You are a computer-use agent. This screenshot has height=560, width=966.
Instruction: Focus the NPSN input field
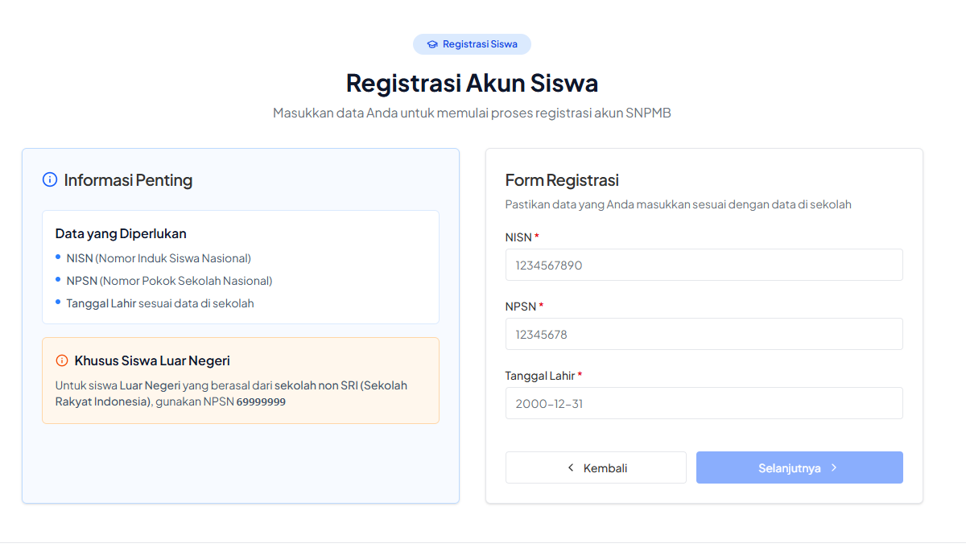click(704, 334)
